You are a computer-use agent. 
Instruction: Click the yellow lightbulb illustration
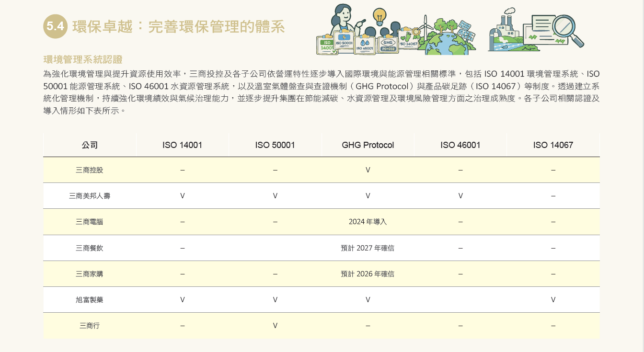379,17
